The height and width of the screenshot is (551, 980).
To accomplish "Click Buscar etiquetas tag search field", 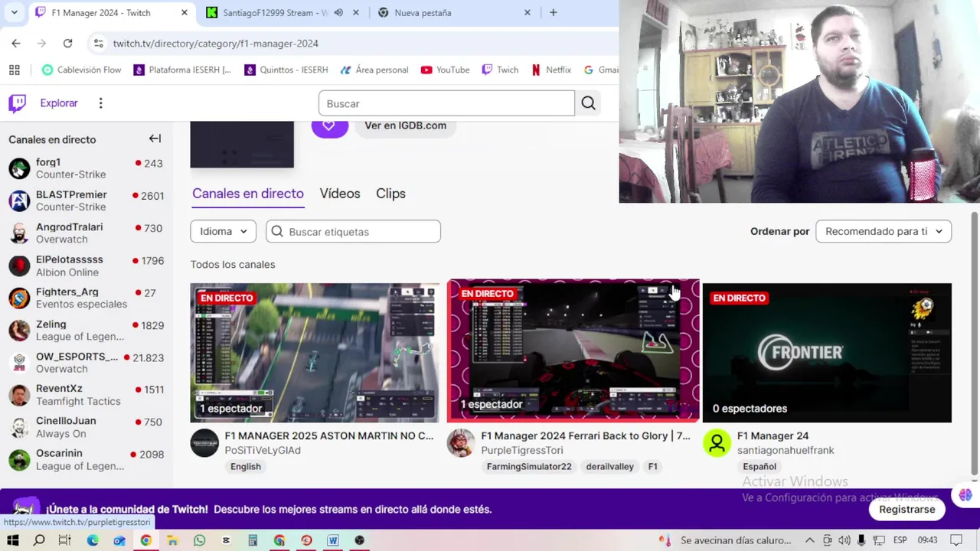I will [x=353, y=231].
